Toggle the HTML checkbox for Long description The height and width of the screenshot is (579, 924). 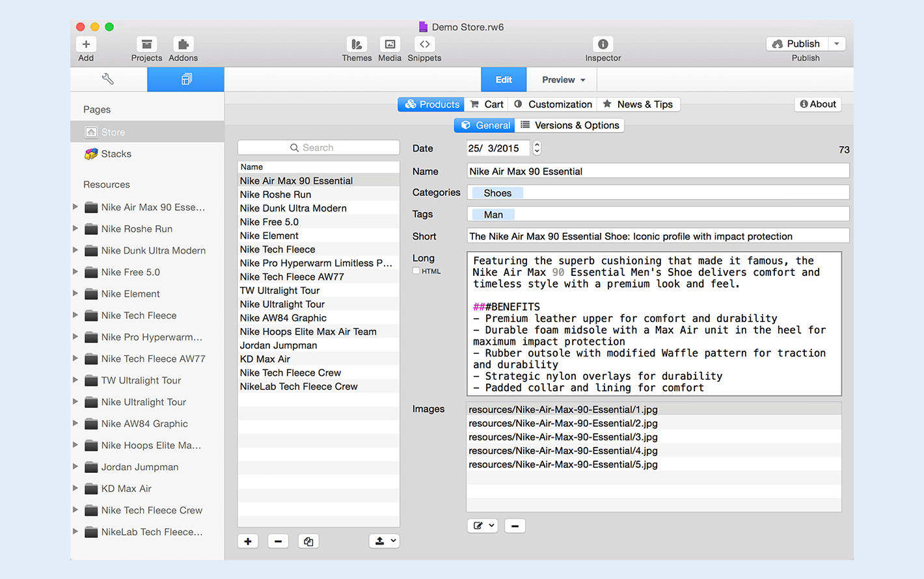(x=416, y=271)
